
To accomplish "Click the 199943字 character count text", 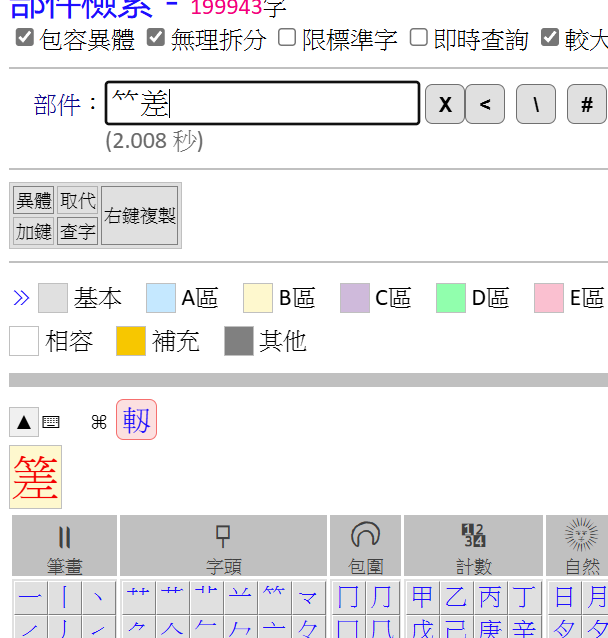I will coord(238,7).
